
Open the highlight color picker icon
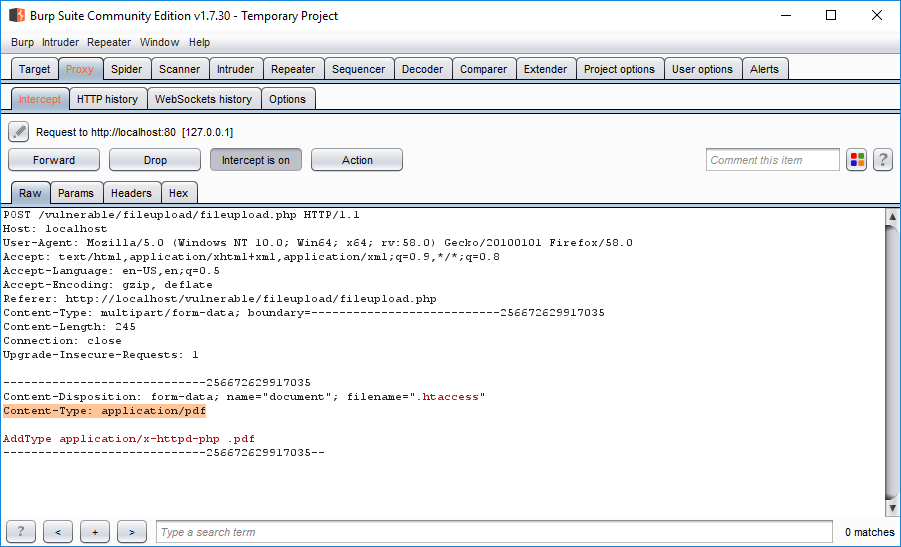click(x=857, y=160)
